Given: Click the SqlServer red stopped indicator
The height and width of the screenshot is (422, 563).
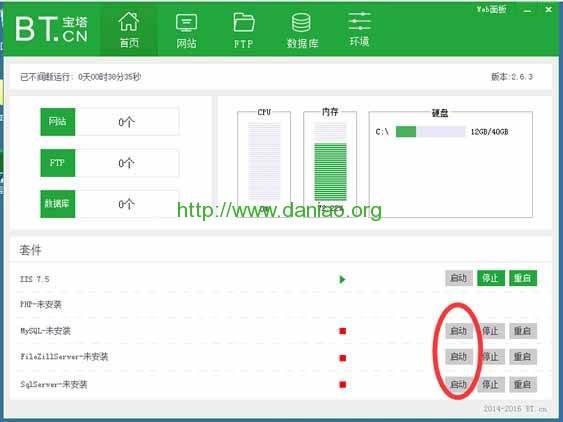Looking at the screenshot, I should tap(343, 385).
